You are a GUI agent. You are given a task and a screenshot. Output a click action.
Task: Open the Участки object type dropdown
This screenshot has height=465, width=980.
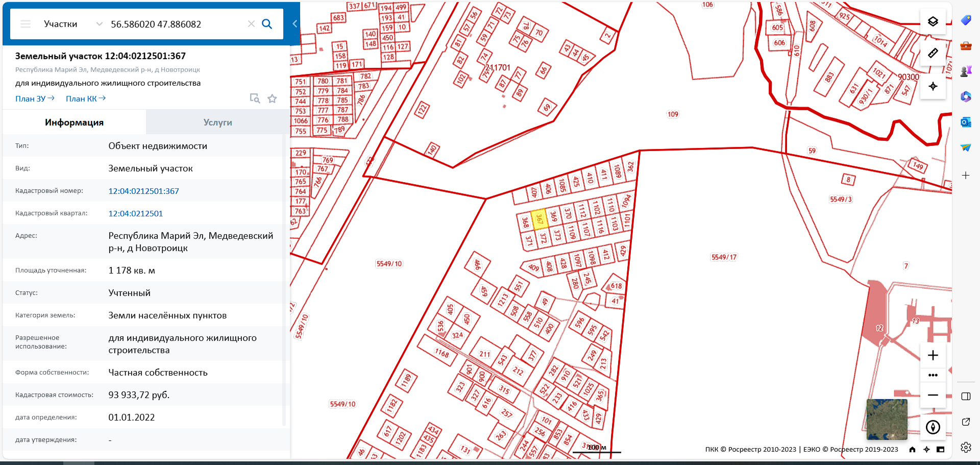click(73, 24)
